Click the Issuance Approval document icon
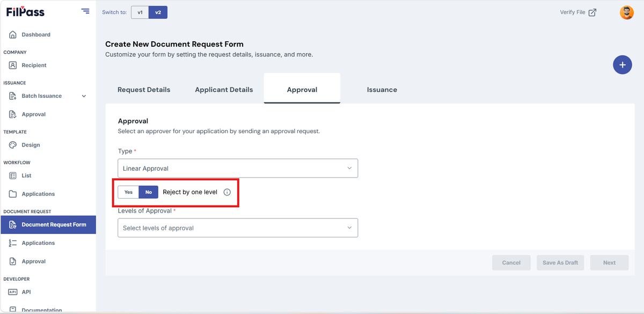Screen dimensions: 644x314 pos(13,114)
